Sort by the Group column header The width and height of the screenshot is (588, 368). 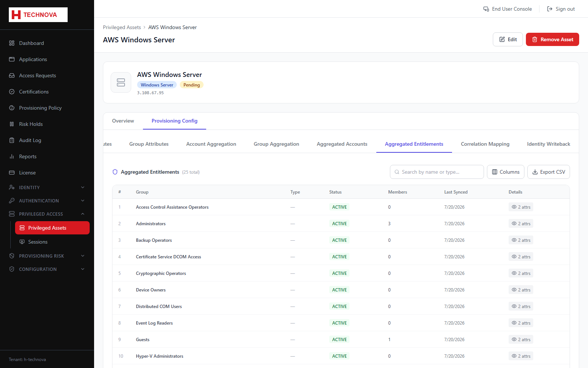142,192
